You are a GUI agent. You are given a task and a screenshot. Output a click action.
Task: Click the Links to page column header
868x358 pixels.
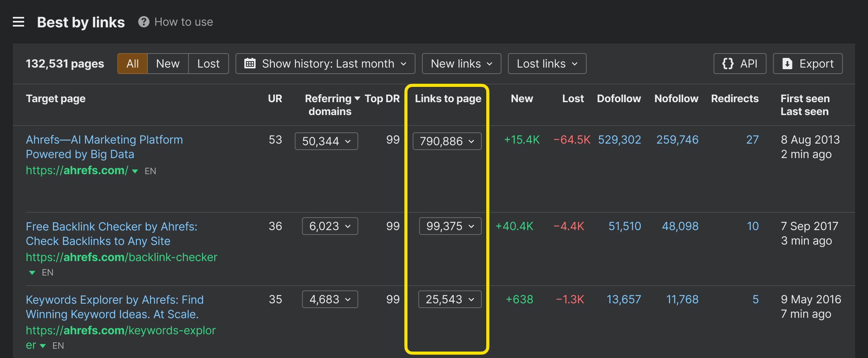coord(448,99)
